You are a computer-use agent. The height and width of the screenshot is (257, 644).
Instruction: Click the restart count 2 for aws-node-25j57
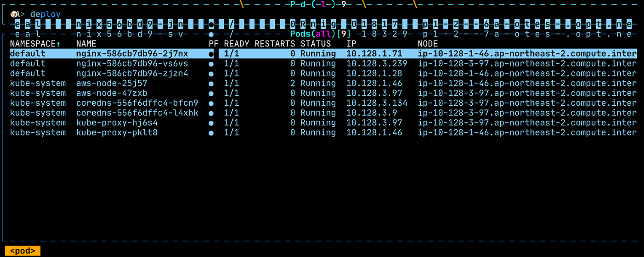click(293, 83)
